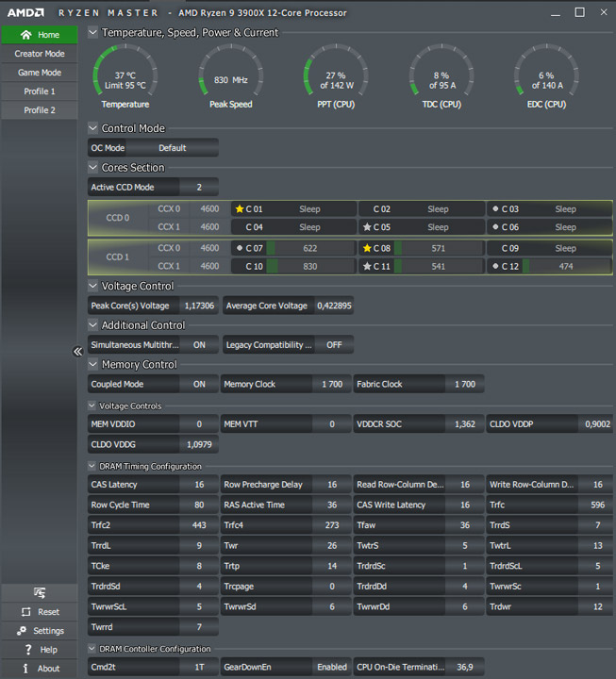Toggle Legacy Compatibility OFF value
This screenshot has height=679, width=616.
334,345
